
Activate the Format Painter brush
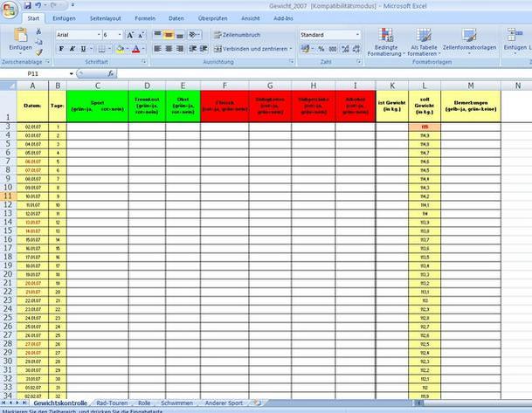click(x=38, y=52)
